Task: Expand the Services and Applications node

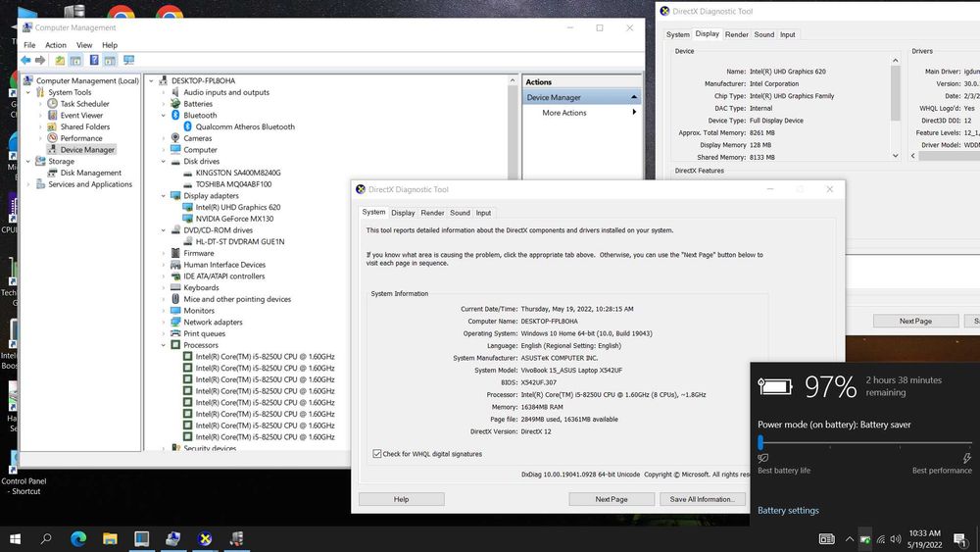Action: (28, 184)
